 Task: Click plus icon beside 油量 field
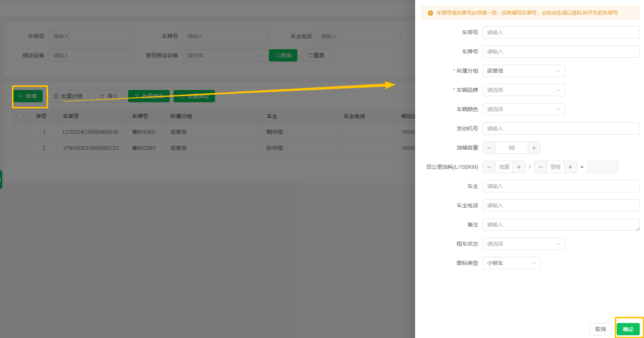[x=519, y=167]
